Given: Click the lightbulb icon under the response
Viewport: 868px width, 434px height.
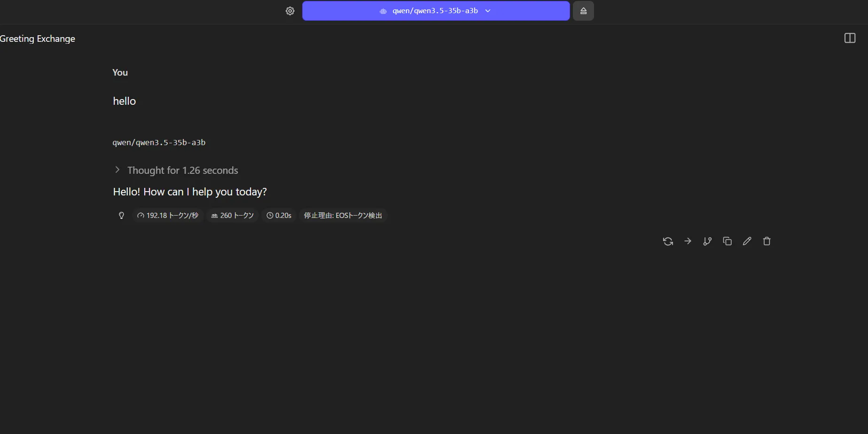Looking at the screenshot, I should coord(121,216).
